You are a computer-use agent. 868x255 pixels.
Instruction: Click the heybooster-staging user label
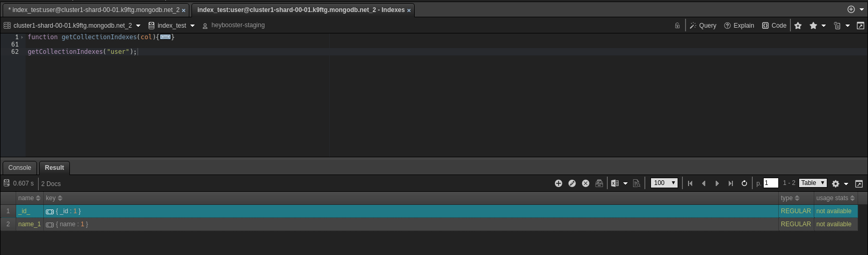[x=238, y=25]
